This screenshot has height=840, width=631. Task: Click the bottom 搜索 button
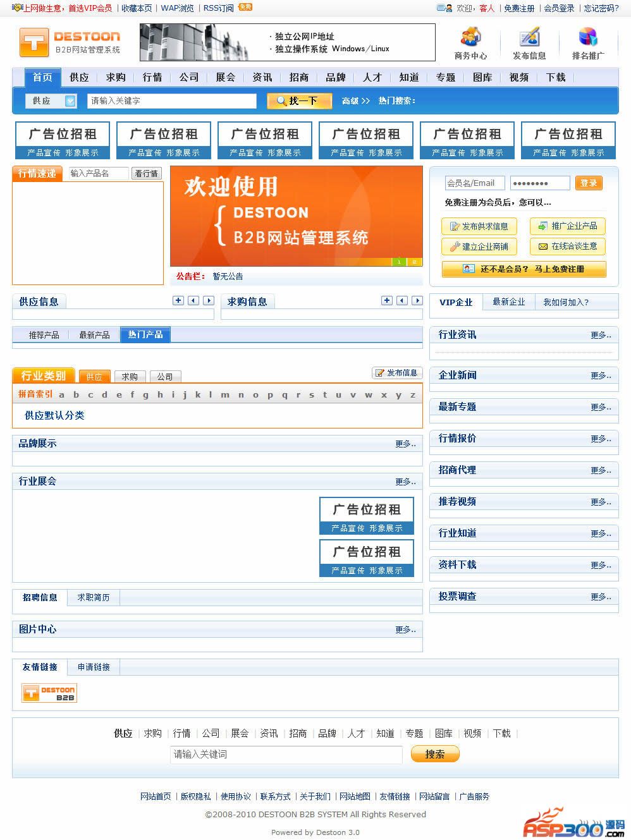coord(435,754)
